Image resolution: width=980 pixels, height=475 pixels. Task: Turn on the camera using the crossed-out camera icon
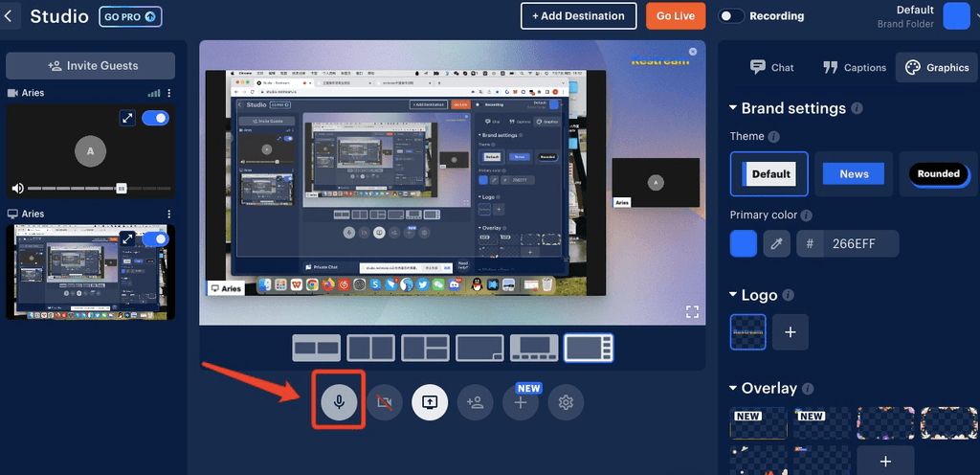point(385,402)
